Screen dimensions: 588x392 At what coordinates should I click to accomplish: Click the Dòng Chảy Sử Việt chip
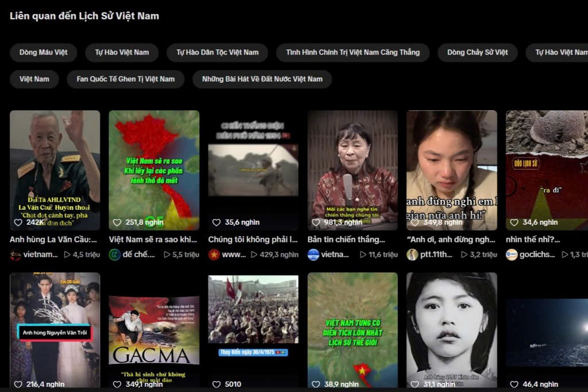click(x=477, y=52)
